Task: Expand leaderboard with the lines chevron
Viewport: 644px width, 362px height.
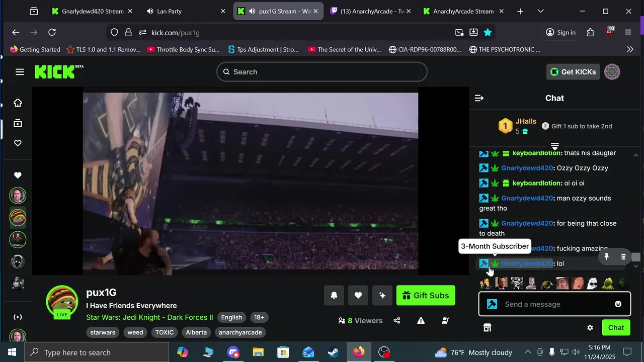Action: 554,146
